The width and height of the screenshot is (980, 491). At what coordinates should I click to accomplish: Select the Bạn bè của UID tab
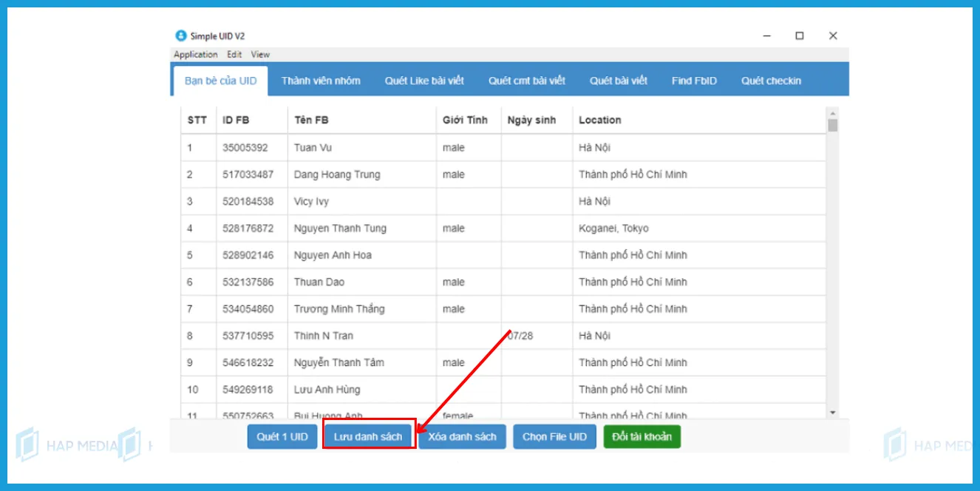tap(219, 81)
